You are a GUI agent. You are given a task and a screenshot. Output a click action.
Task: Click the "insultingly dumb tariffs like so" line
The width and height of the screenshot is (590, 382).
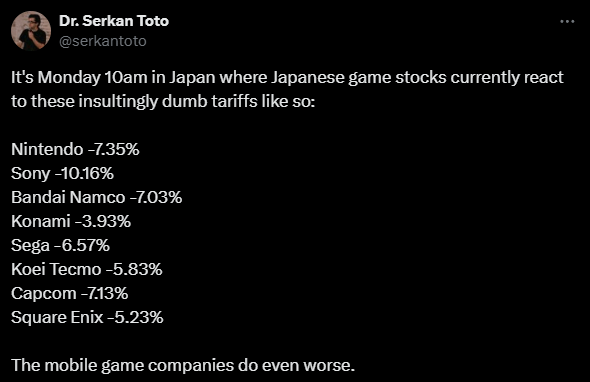(163, 102)
